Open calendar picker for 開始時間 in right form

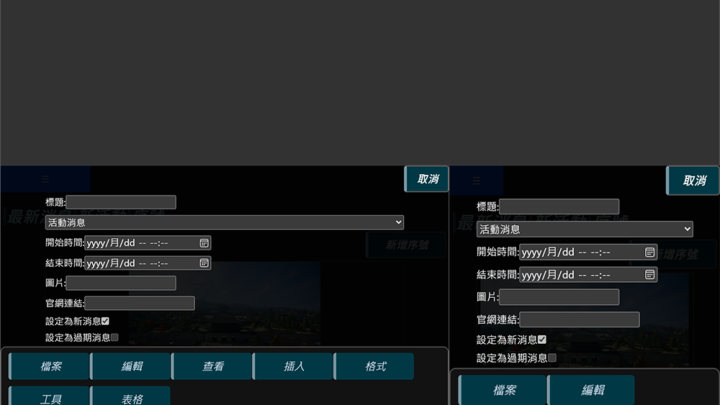point(649,252)
